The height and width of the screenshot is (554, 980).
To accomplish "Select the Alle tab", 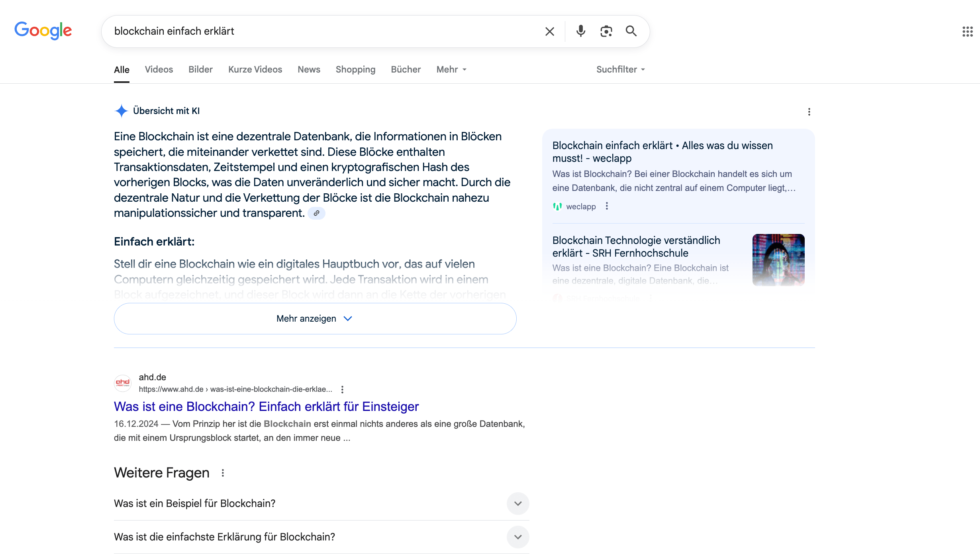I will point(122,70).
